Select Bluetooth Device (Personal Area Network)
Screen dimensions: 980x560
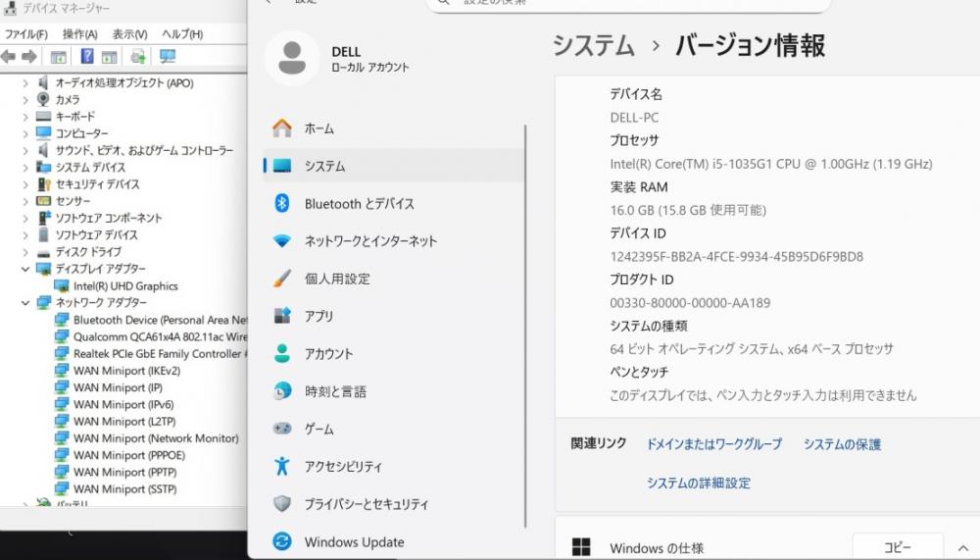tap(161, 320)
